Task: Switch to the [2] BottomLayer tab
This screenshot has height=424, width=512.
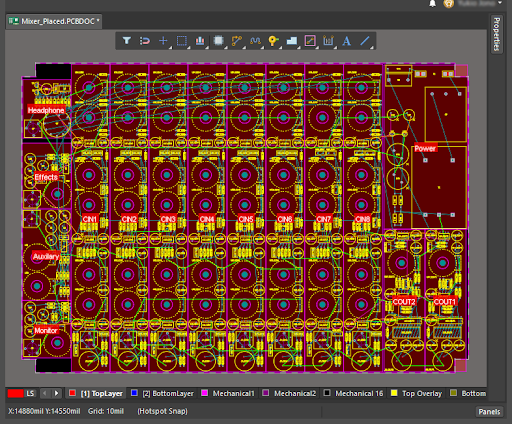Action: 163,393
